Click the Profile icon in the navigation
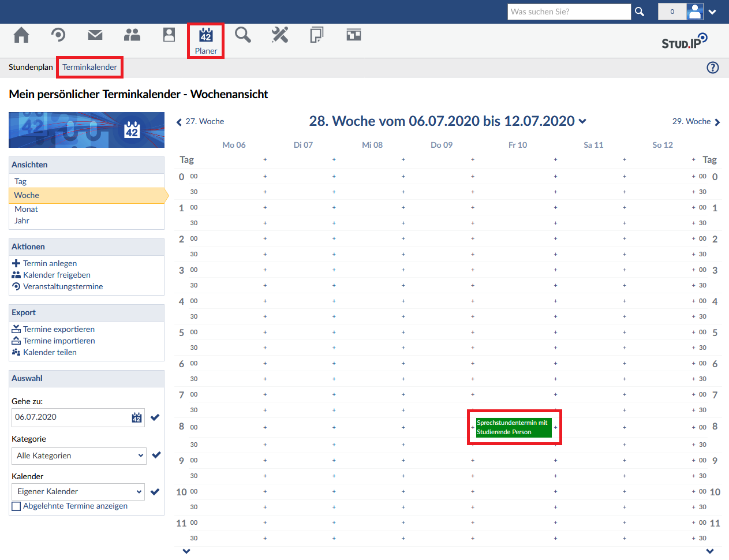 pos(169,36)
